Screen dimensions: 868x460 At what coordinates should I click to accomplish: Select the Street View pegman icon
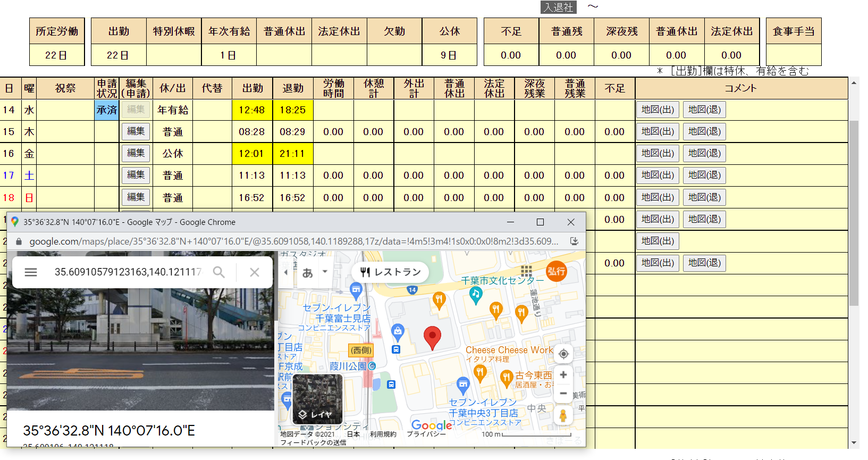(563, 415)
